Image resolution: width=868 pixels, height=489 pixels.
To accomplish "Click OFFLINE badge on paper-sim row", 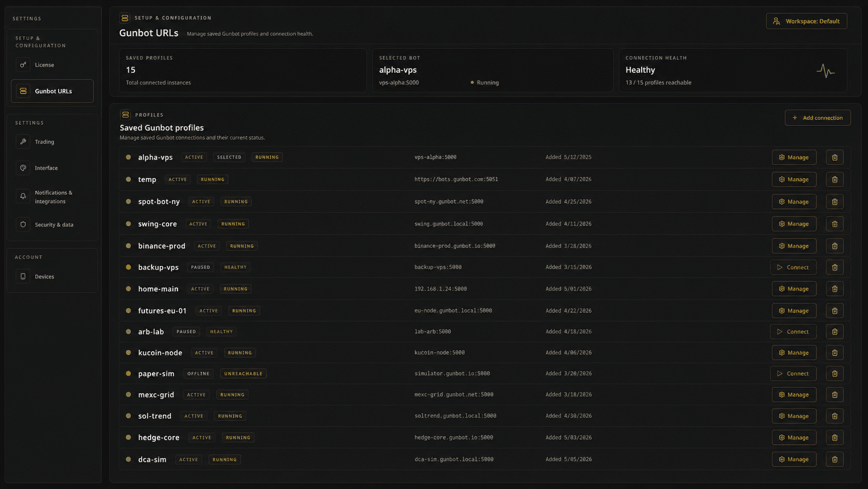I will (198, 374).
